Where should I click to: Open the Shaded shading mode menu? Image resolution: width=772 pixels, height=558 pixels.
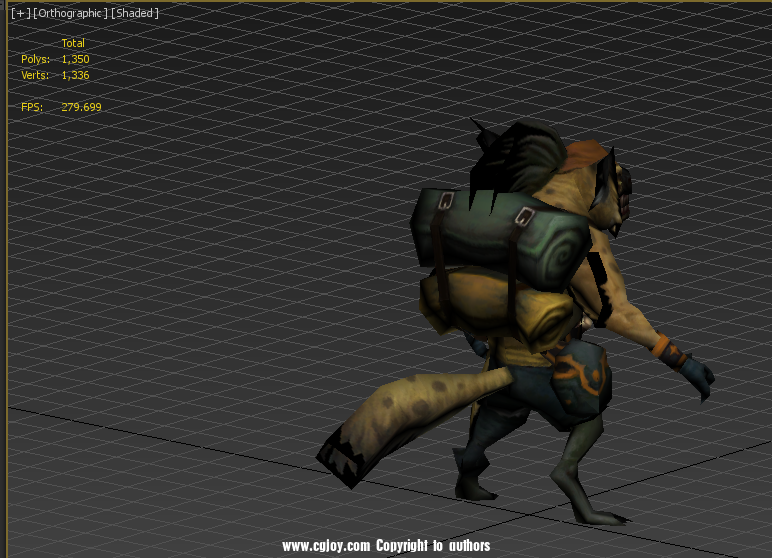[134, 13]
